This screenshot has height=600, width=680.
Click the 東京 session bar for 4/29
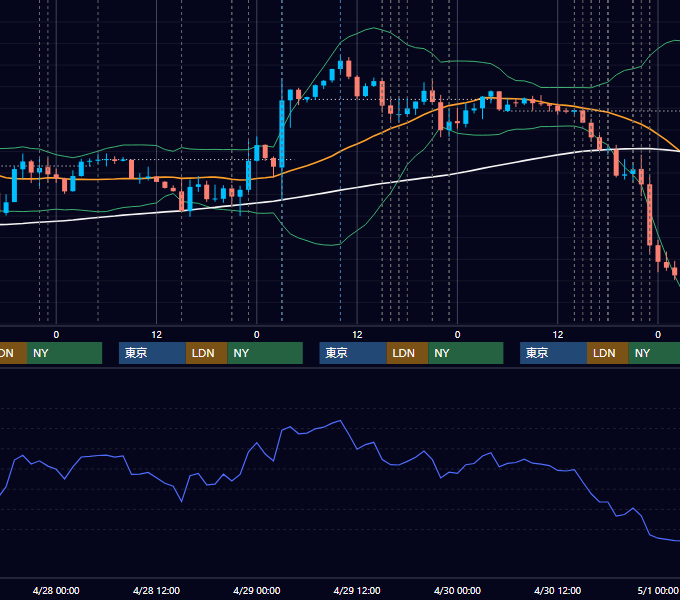pos(353,353)
